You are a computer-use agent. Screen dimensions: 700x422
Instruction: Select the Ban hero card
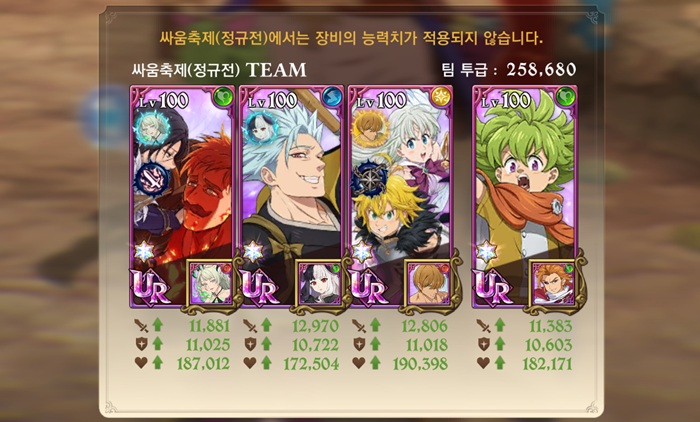(291, 196)
